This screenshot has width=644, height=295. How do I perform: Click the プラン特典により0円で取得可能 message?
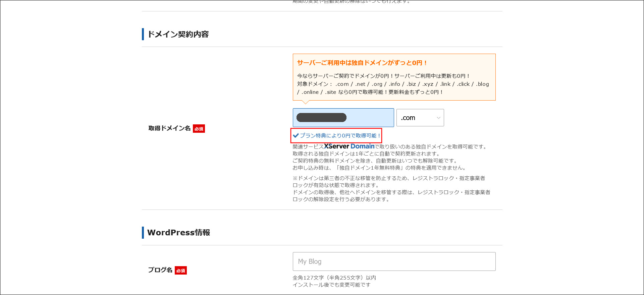click(x=340, y=135)
